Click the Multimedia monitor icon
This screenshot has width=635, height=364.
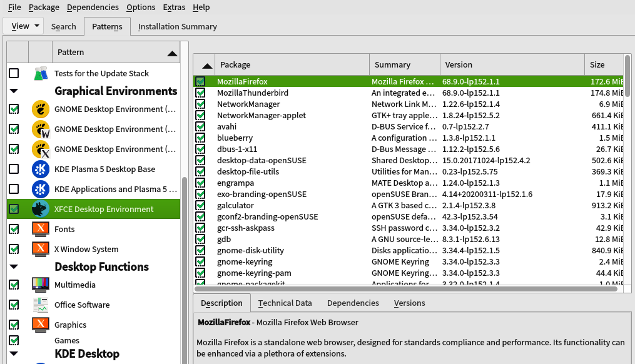pos(39,285)
